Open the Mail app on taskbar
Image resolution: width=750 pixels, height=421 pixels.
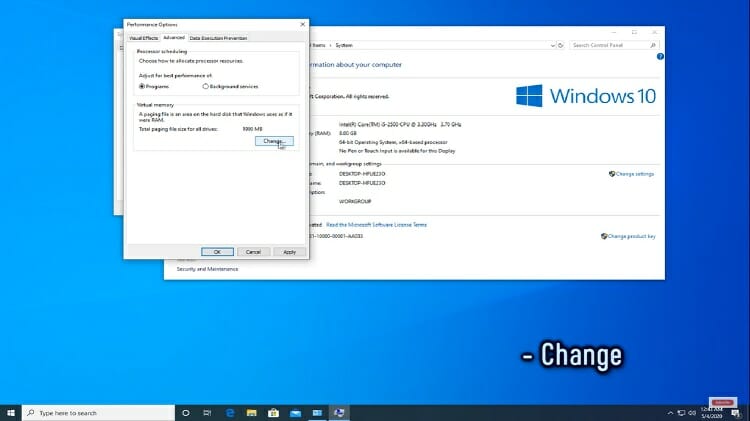tap(296, 412)
